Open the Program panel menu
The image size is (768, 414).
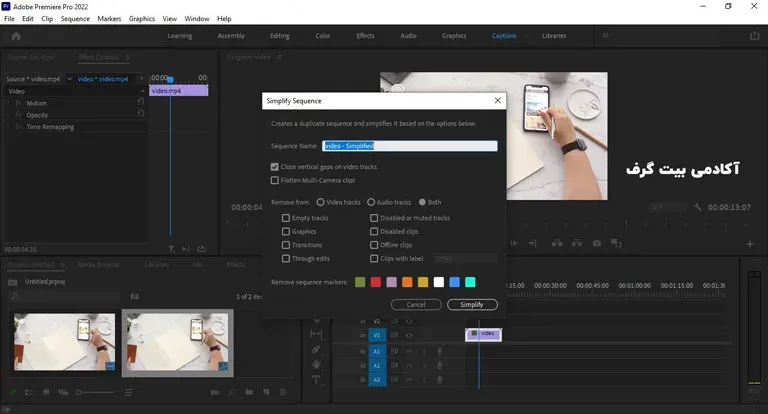[x=280, y=57]
